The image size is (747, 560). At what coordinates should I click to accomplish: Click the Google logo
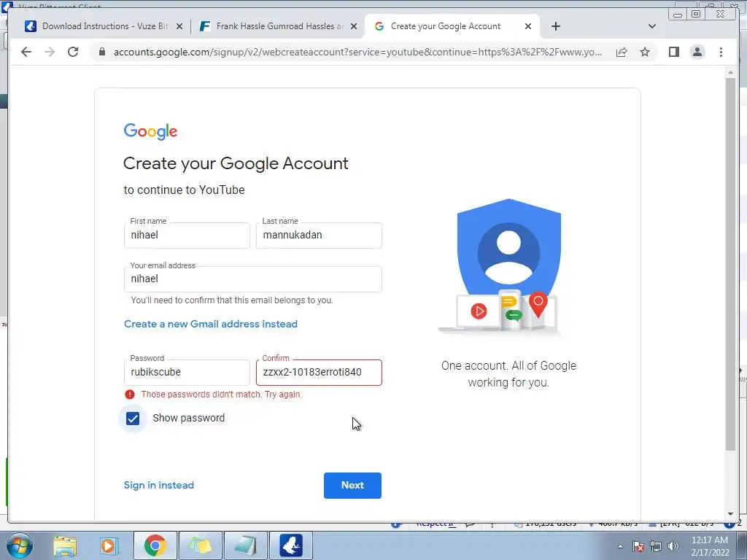150,131
